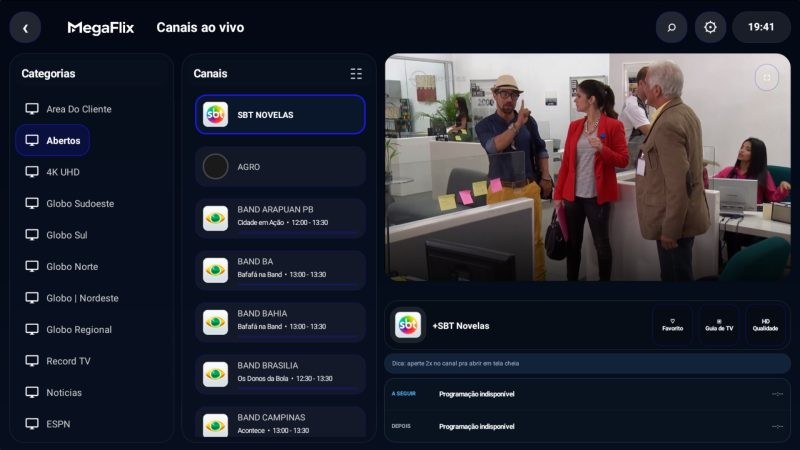Click 'Os Donos da Bola' program text
Image resolution: width=800 pixels, height=450 pixels.
[263, 379]
